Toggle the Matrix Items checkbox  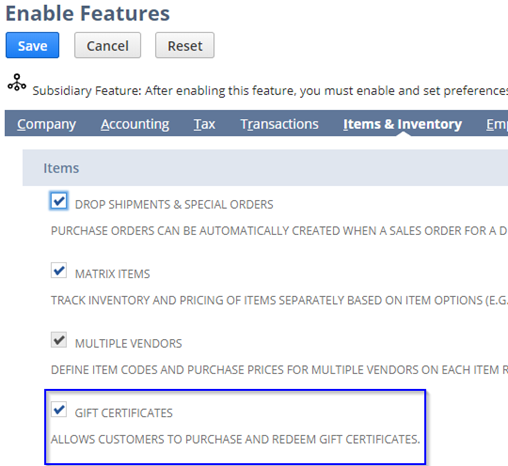click(59, 270)
